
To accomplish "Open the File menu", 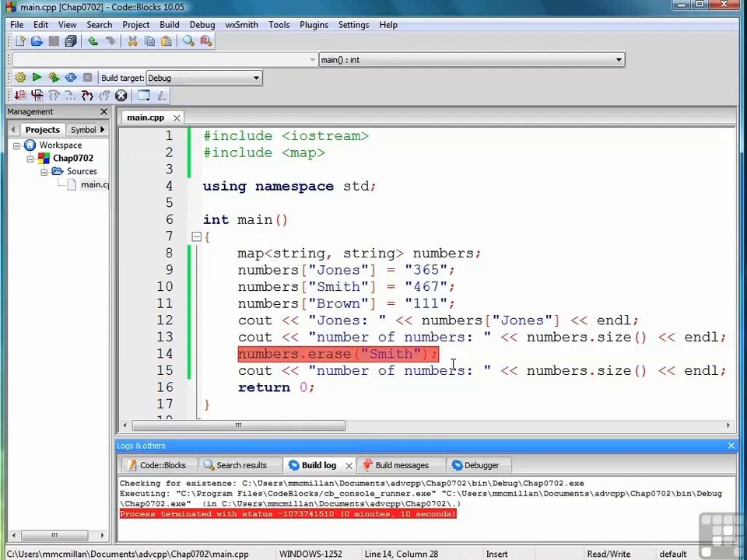I will click(x=16, y=25).
